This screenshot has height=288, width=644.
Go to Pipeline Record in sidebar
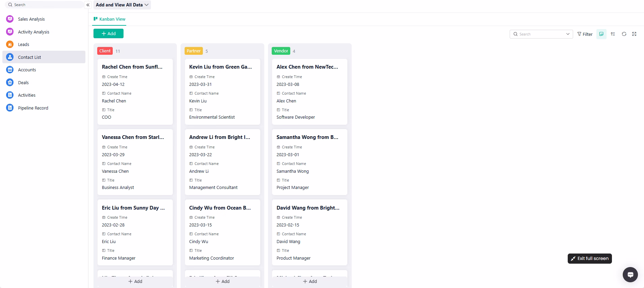[33, 108]
